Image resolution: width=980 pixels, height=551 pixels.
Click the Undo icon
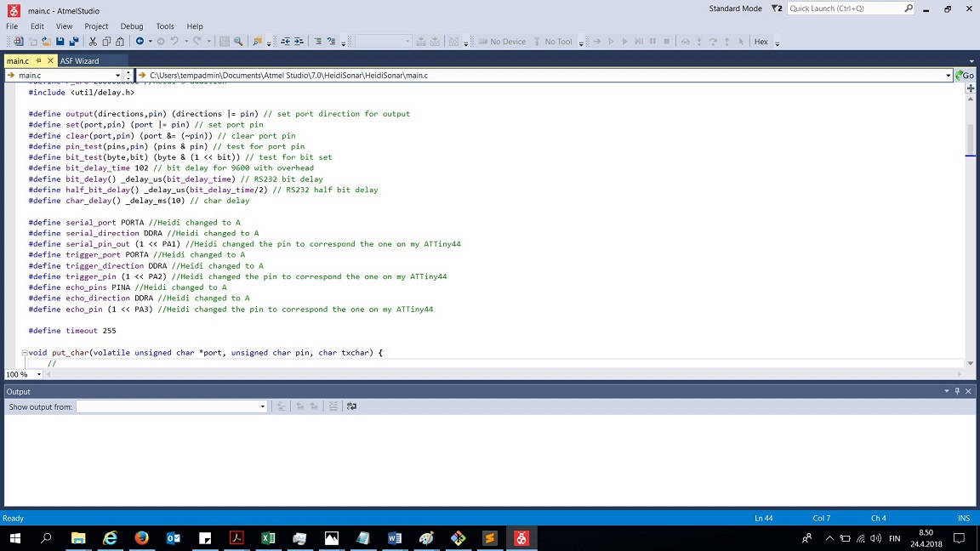click(174, 41)
